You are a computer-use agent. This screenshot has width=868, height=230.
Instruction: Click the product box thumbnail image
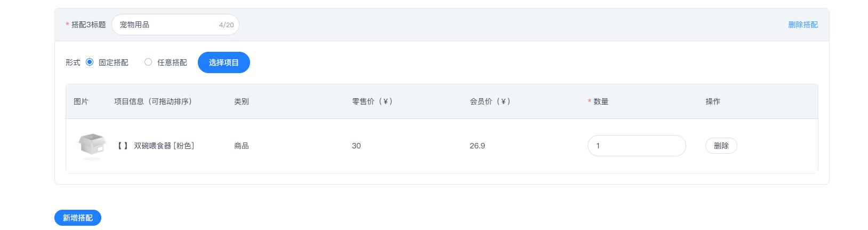[92, 146]
